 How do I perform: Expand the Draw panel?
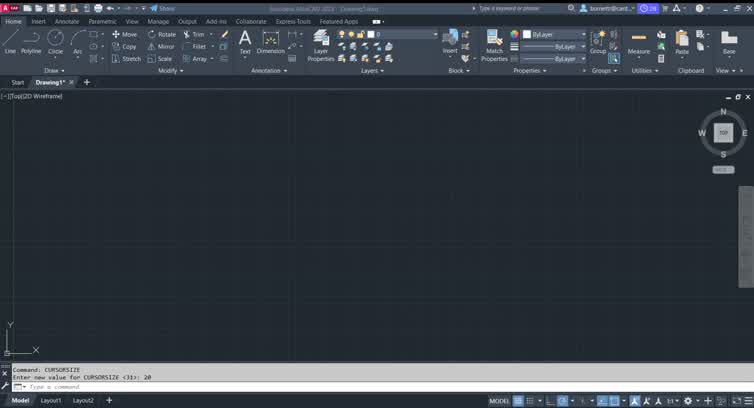pos(54,70)
